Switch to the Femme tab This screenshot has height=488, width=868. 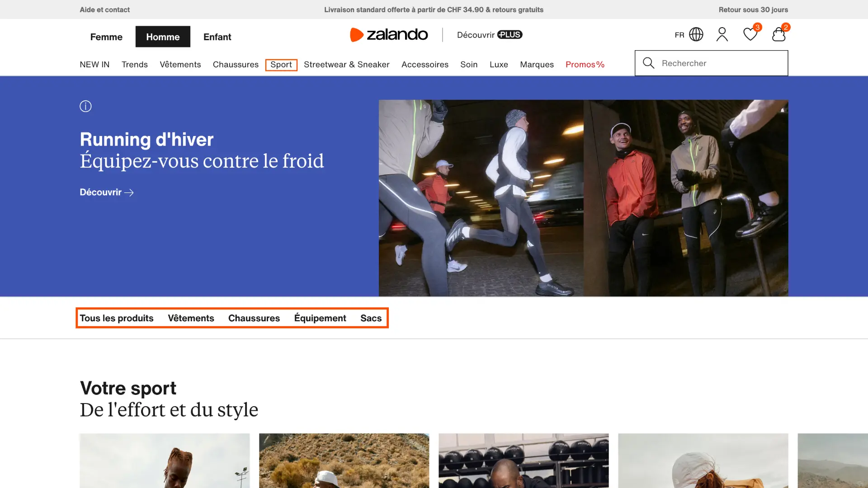pyautogui.click(x=106, y=37)
